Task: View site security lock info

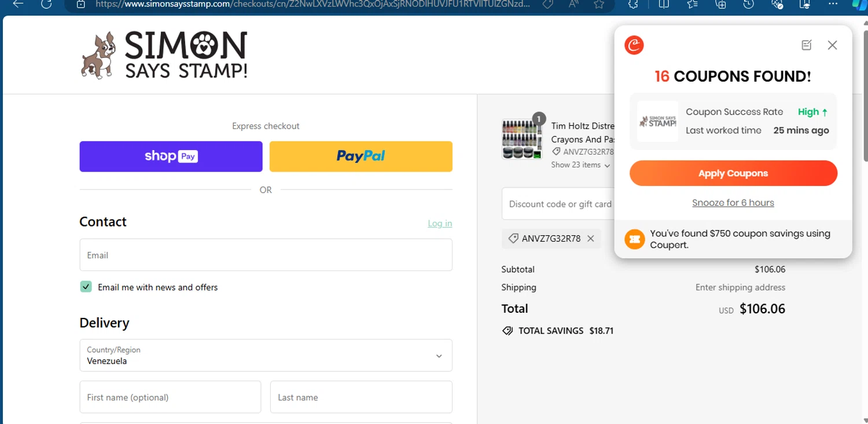Action: coord(81,4)
